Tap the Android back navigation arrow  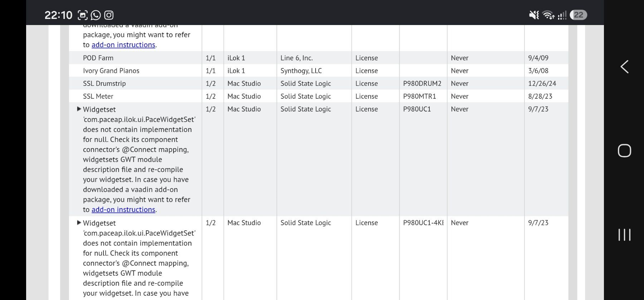624,67
